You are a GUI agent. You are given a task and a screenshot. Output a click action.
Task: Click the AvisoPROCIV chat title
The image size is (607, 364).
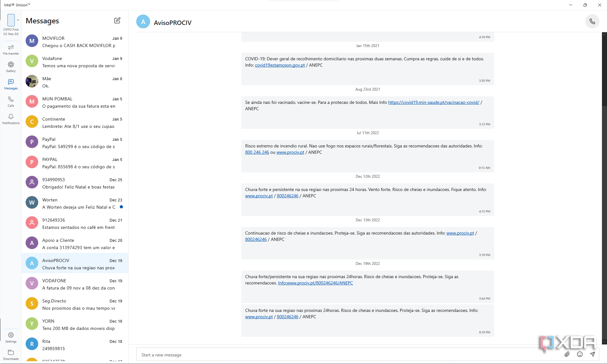click(x=173, y=23)
